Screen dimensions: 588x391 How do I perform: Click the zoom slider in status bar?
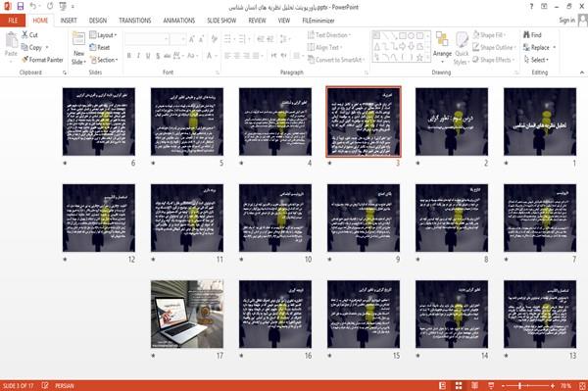[527, 386]
